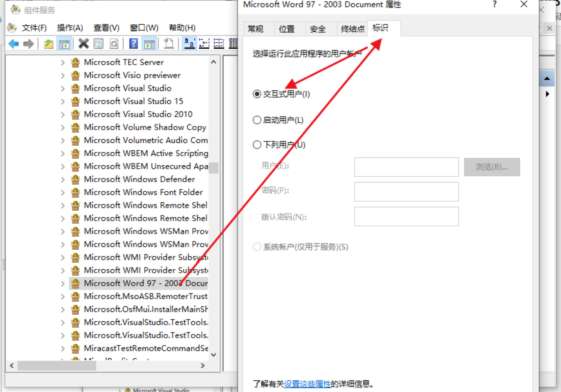The image size is (561, 392).
Task: Expand the Microsoft WBEM Active Scripting node
Action: tap(63, 153)
